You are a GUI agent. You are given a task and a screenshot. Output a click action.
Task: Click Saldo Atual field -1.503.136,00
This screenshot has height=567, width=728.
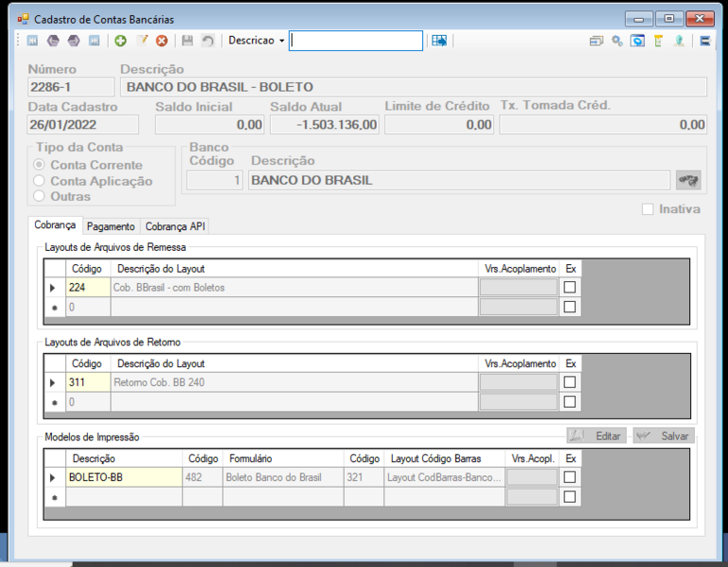325,124
